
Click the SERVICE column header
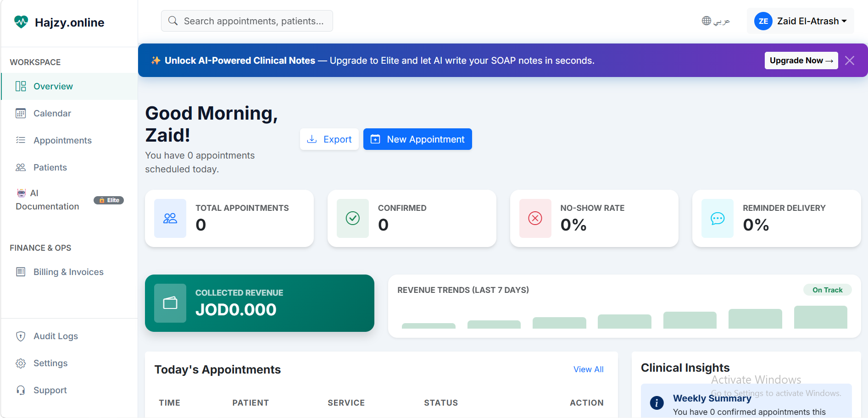346,403
